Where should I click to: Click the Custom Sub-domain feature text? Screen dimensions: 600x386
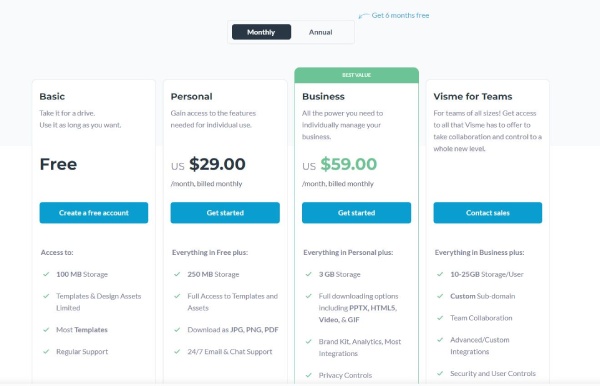click(483, 296)
